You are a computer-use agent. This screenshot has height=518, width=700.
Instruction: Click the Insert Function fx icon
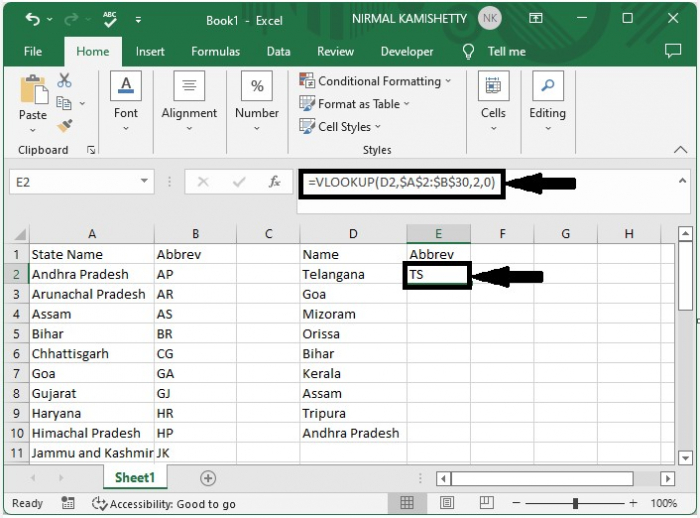pos(274,181)
